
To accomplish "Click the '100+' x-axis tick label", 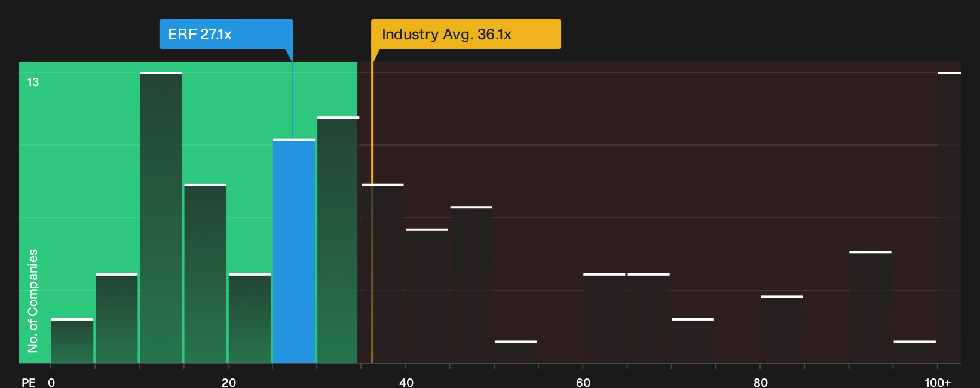I will click(x=938, y=382).
